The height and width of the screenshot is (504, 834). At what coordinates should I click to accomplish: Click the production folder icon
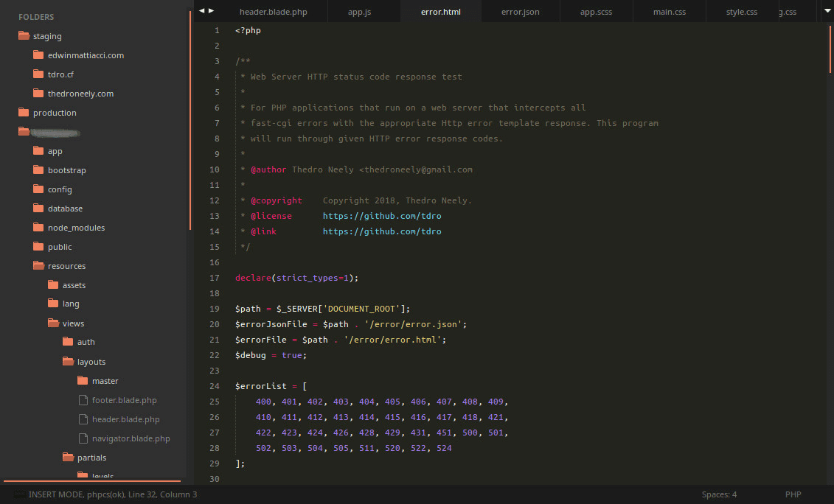coord(24,112)
